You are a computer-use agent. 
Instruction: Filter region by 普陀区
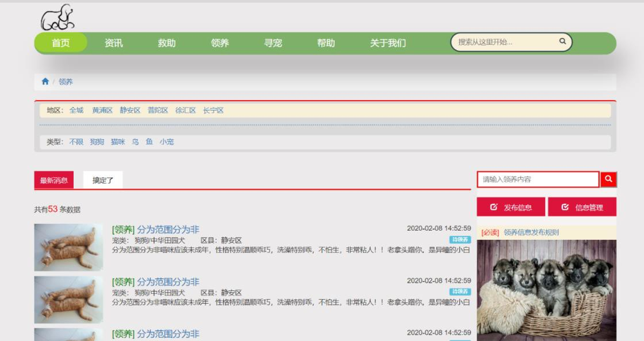click(158, 110)
